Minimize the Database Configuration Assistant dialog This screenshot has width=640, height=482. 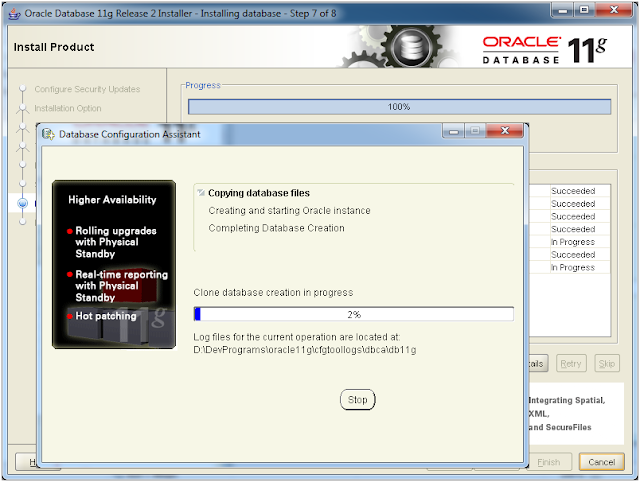coord(453,131)
